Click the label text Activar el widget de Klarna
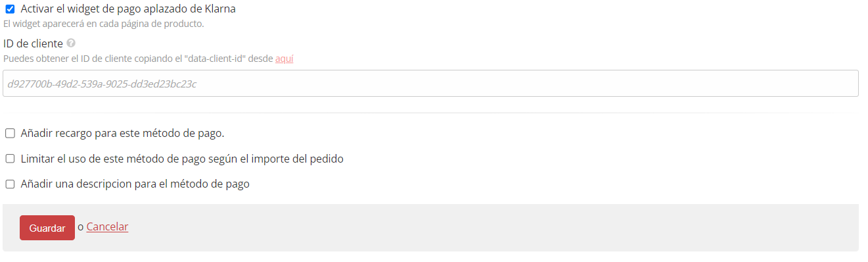 128,9
